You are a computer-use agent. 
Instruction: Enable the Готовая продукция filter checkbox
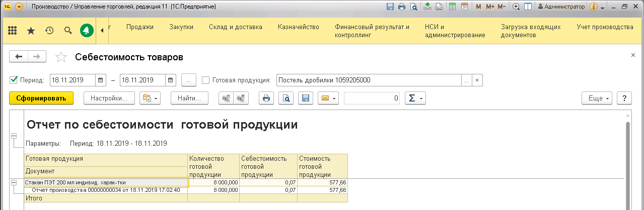[x=205, y=80]
